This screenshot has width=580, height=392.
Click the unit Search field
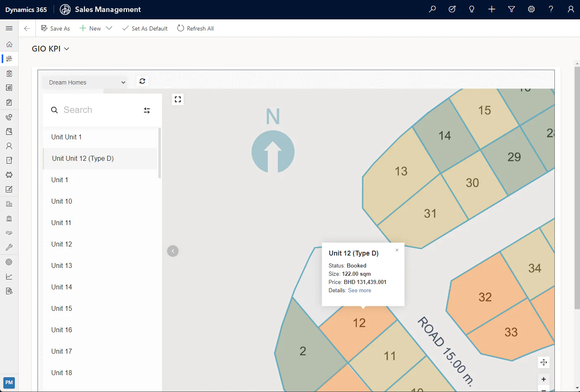click(99, 110)
